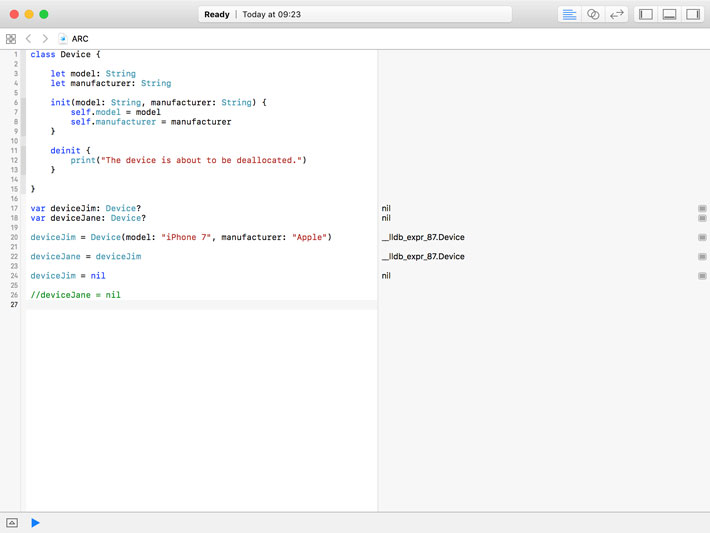Minimize the window with yellow button
Screen dimensions: 710x533
pyautogui.click(x=29, y=14)
